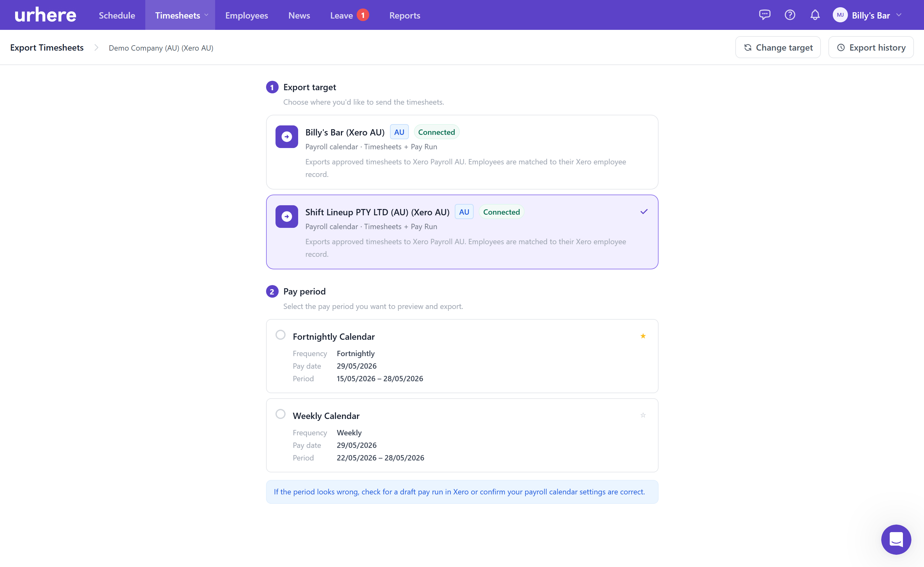Click the Weekly Calendar pay date 29/05/2026

356,445
